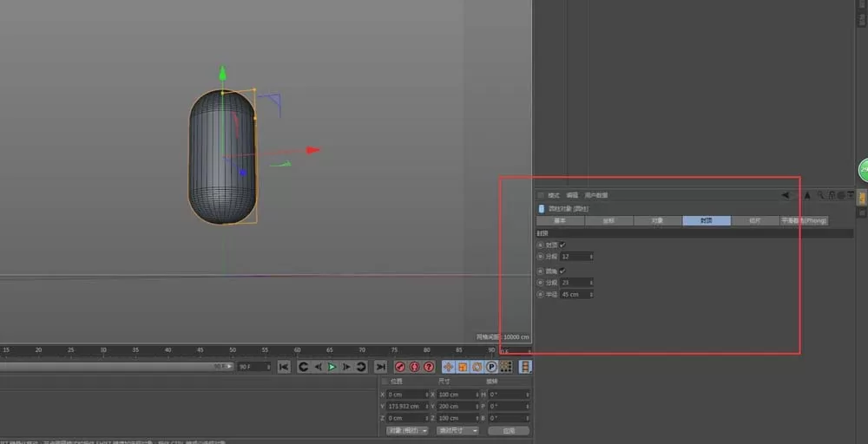Toggle the animation dot beside 半径 radius
The image size is (868, 444).
pos(540,295)
